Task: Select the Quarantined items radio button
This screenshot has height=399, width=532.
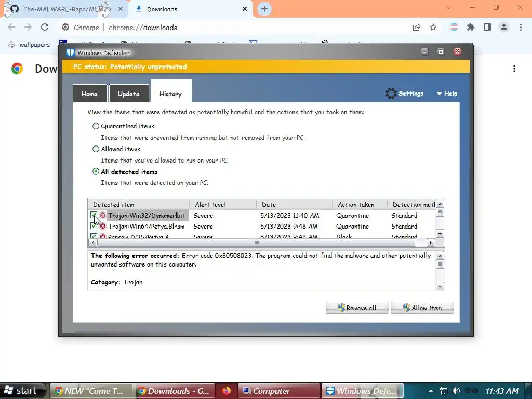Action: pyautogui.click(x=96, y=126)
